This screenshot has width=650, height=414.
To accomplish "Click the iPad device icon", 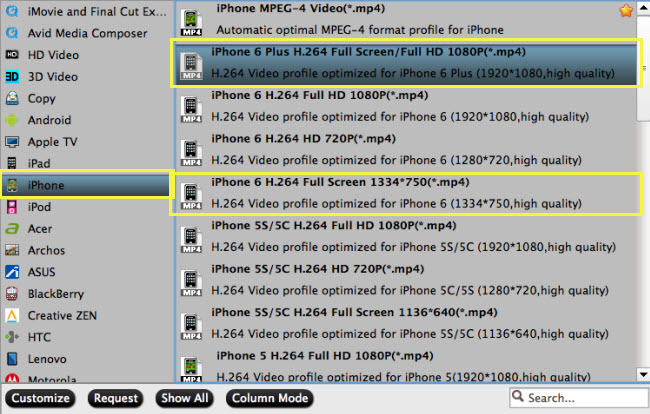I will 12,163.
